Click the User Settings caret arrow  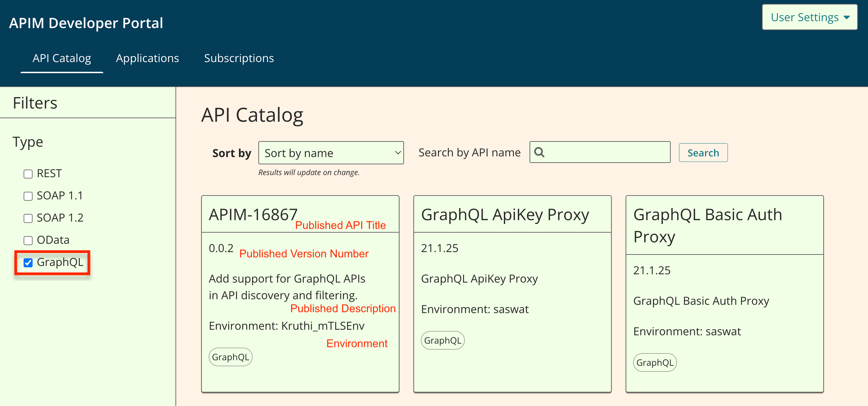coord(847,17)
